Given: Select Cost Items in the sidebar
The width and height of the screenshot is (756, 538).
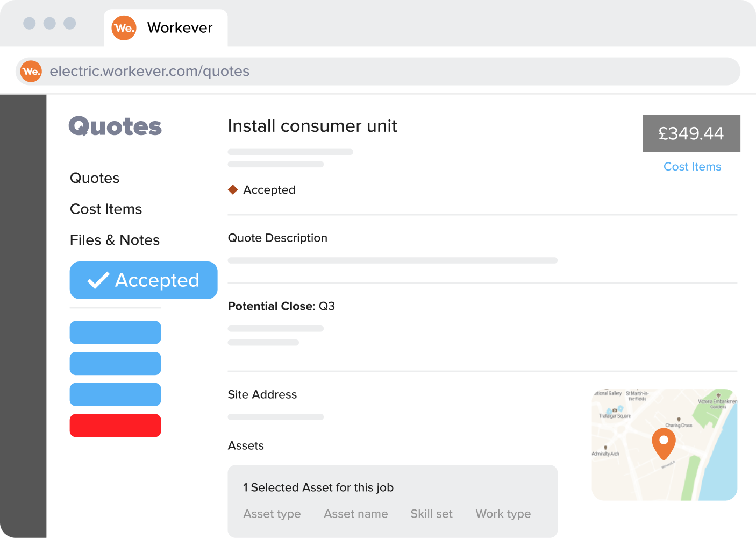Looking at the screenshot, I should coord(106,209).
